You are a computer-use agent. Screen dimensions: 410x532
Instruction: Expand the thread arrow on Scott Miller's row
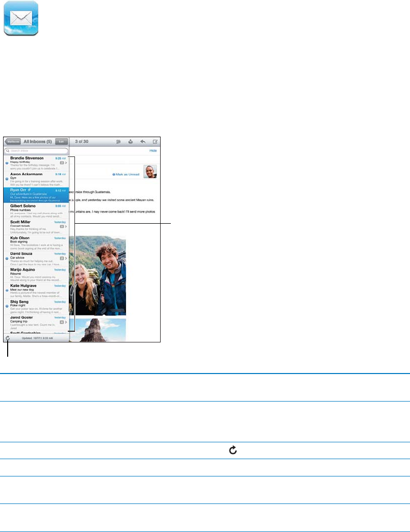click(x=66, y=226)
